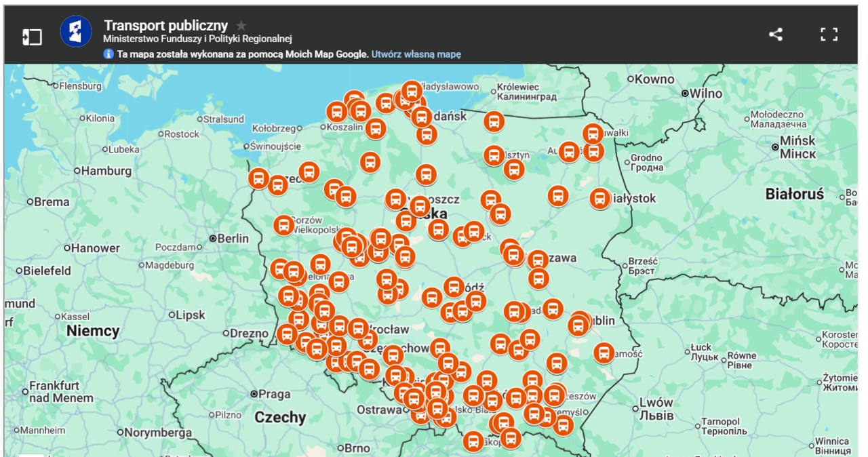This screenshot has height=457, width=868.
Task: Select bus marker right above Suwałki label
Action: point(593,134)
